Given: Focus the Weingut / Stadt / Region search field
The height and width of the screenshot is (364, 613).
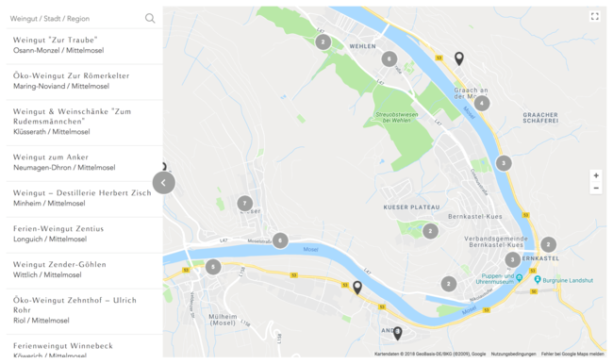Looking at the screenshot, I should pos(76,18).
